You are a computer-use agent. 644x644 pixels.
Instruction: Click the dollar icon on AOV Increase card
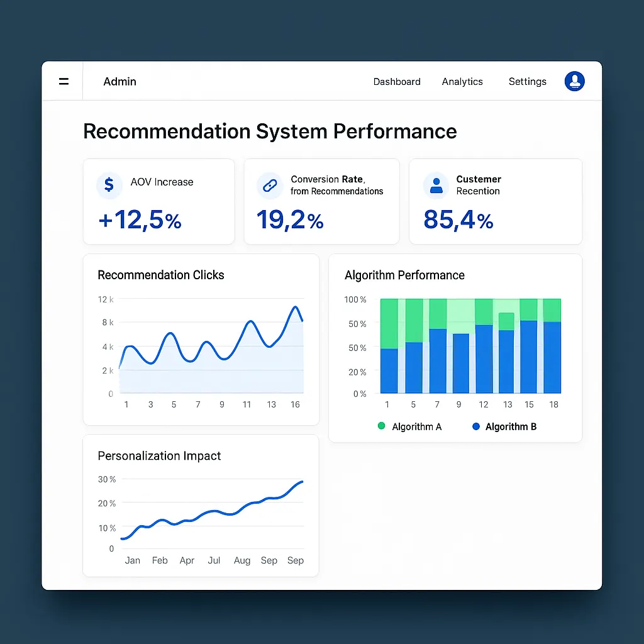109,186
